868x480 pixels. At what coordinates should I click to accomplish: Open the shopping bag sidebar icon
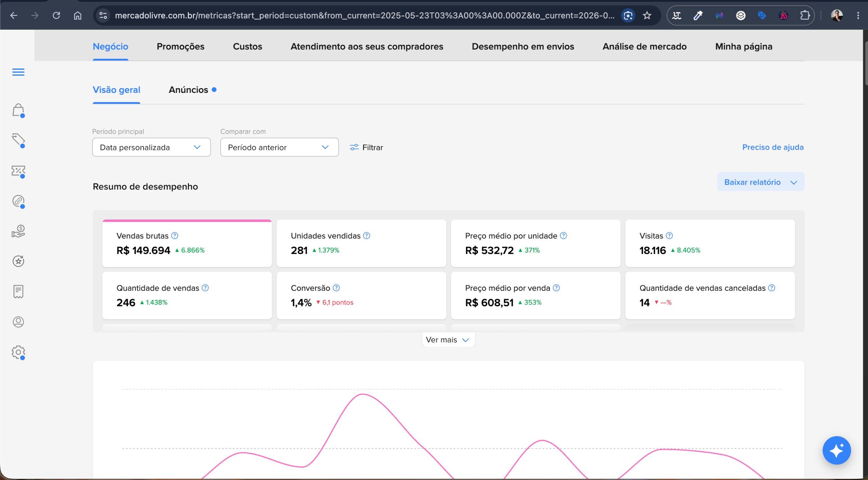coord(18,110)
